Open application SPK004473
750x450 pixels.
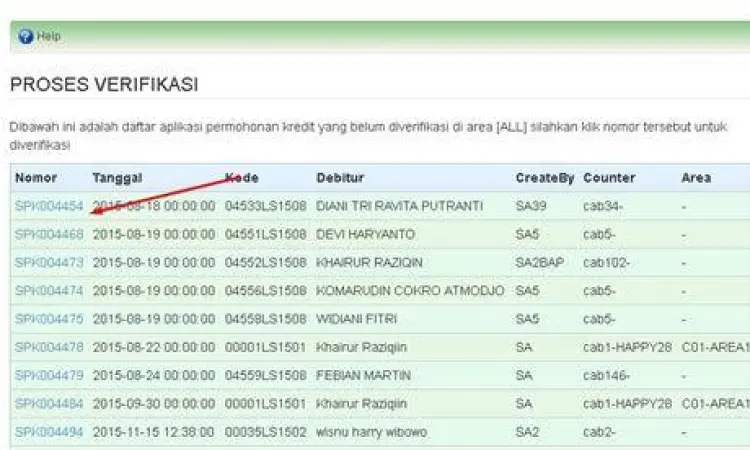49,263
